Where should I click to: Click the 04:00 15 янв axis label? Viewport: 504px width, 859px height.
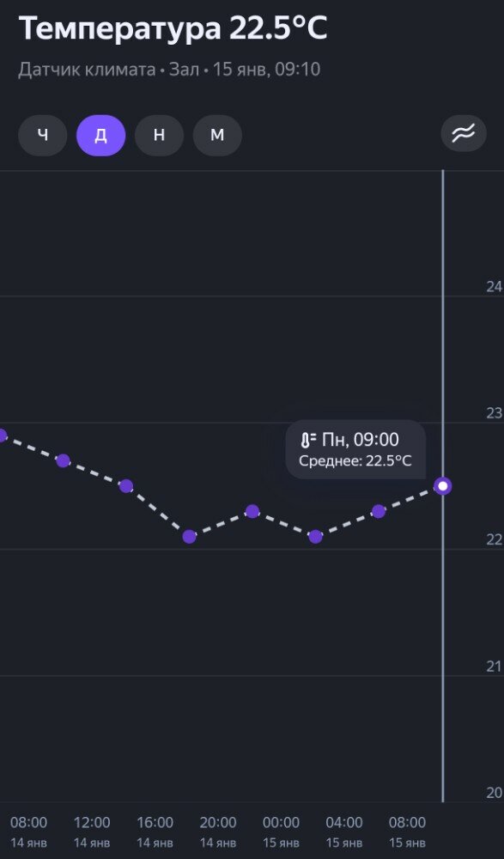344,831
